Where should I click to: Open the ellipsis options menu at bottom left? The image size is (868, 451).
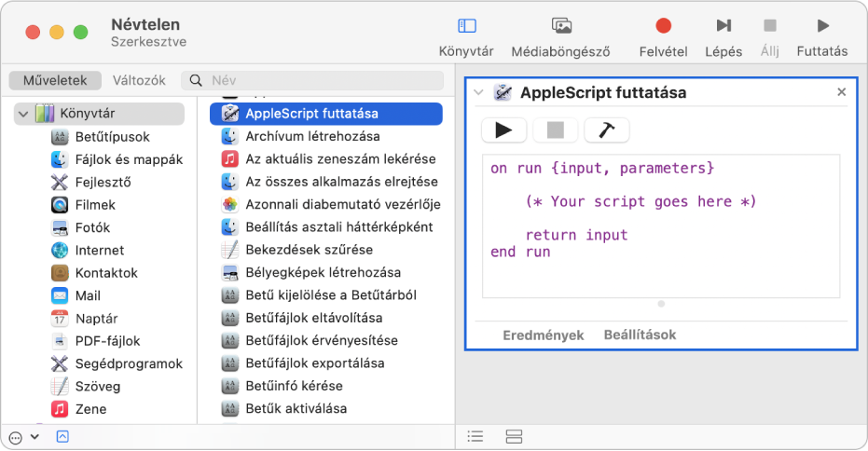[x=16, y=436]
